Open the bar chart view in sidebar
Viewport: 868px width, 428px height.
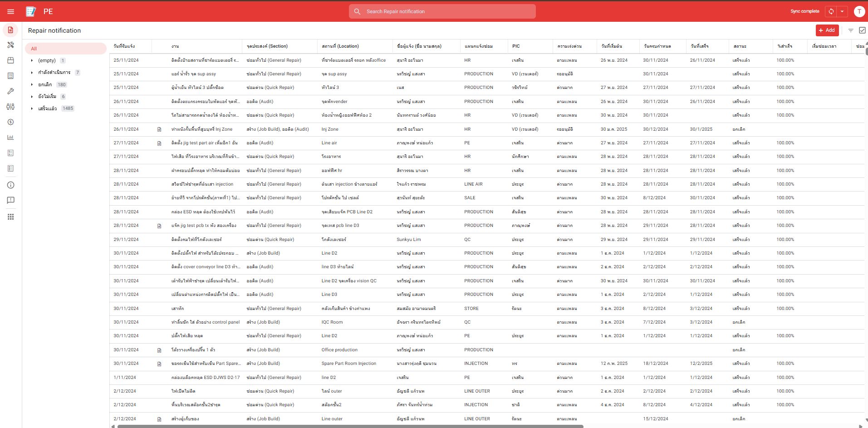point(10,138)
